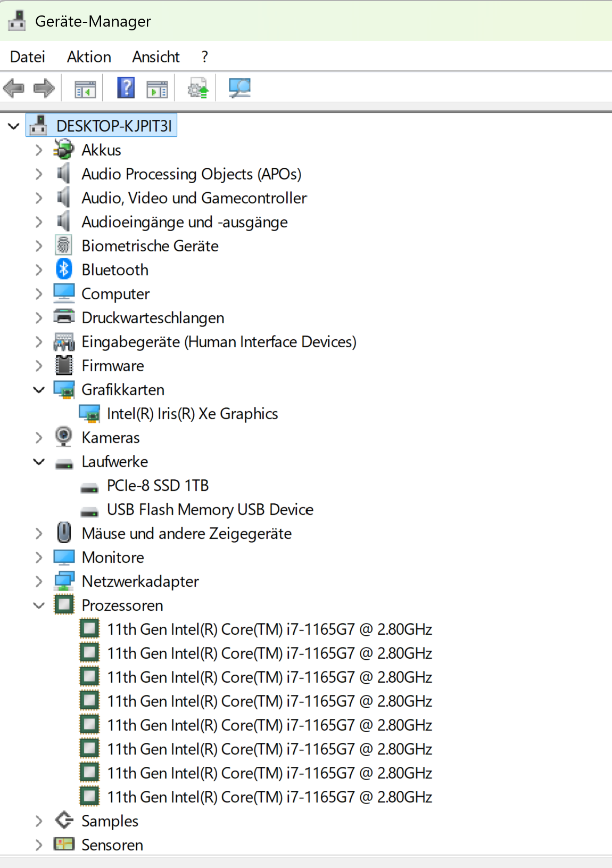The image size is (612, 868).
Task: Collapse the Laufwerke category
Action: 39,462
